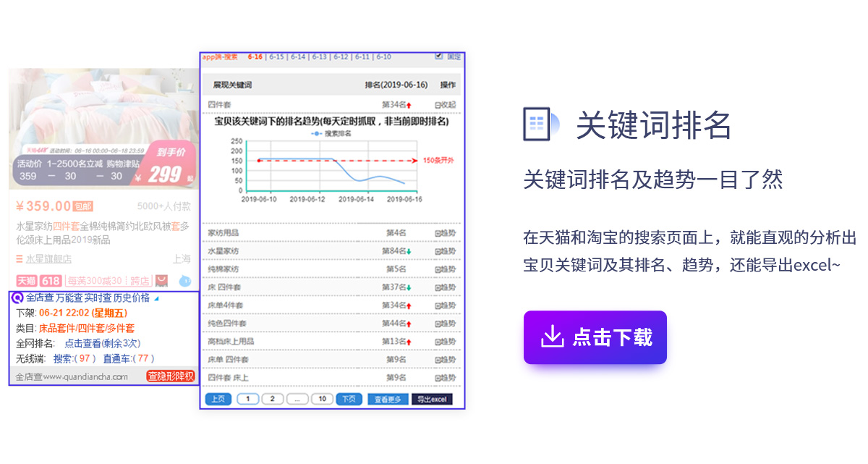Click the 搜索:(97) wireless link
The width and height of the screenshot is (868, 464).
75,358
